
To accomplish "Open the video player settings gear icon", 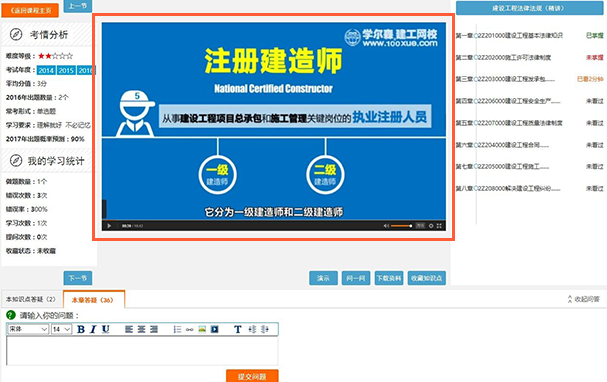I will (x=431, y=226).
